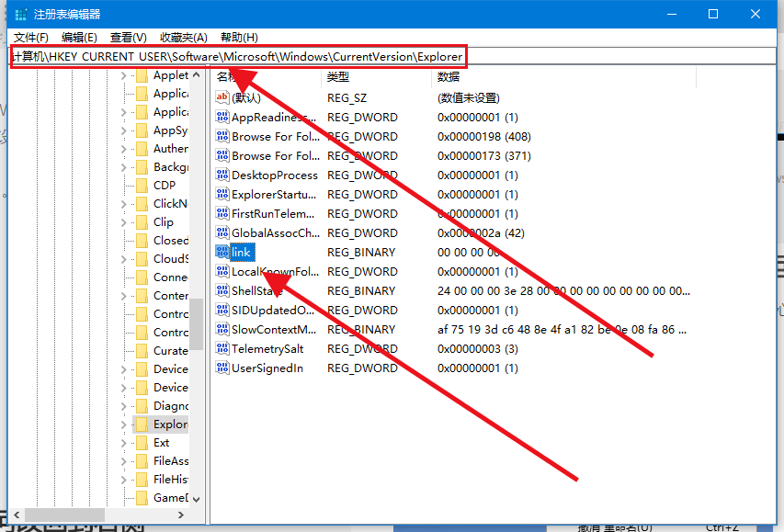This screenshot has width=784, height=532.
Task: Expand the AppSy tree node
Action: coord(123,130)
